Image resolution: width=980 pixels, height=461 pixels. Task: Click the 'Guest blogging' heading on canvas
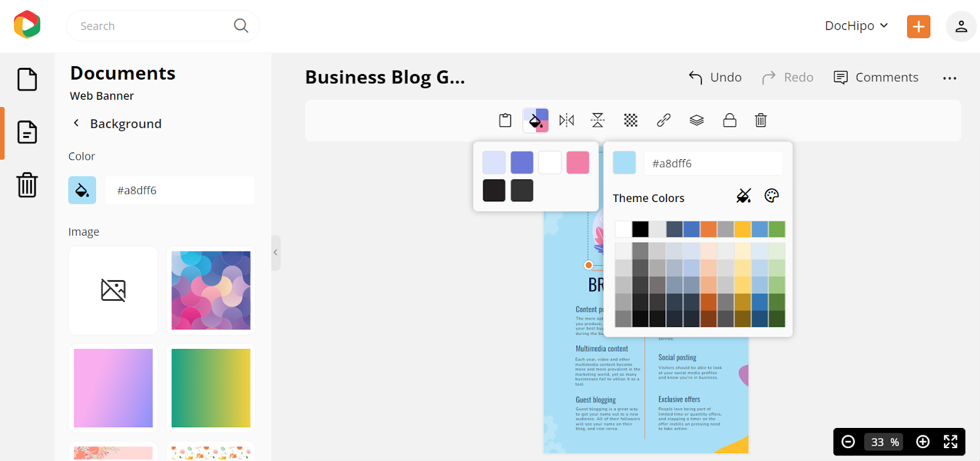[596, 400]
